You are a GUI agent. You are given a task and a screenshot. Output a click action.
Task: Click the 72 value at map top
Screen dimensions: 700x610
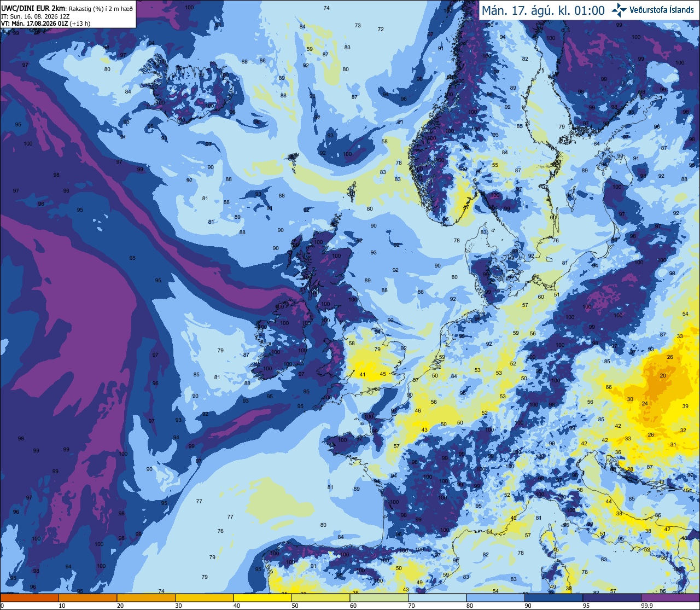click(x=381, y=30)
